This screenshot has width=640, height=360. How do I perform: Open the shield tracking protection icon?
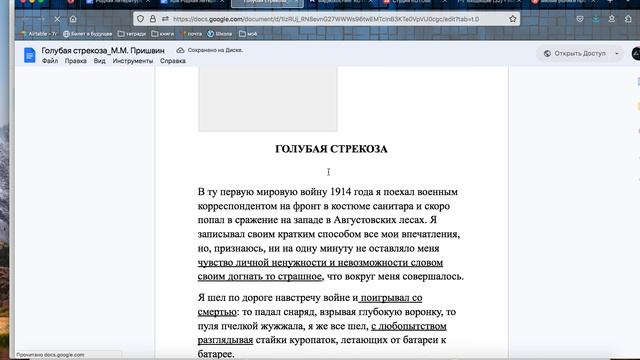[x=140, y=19]
